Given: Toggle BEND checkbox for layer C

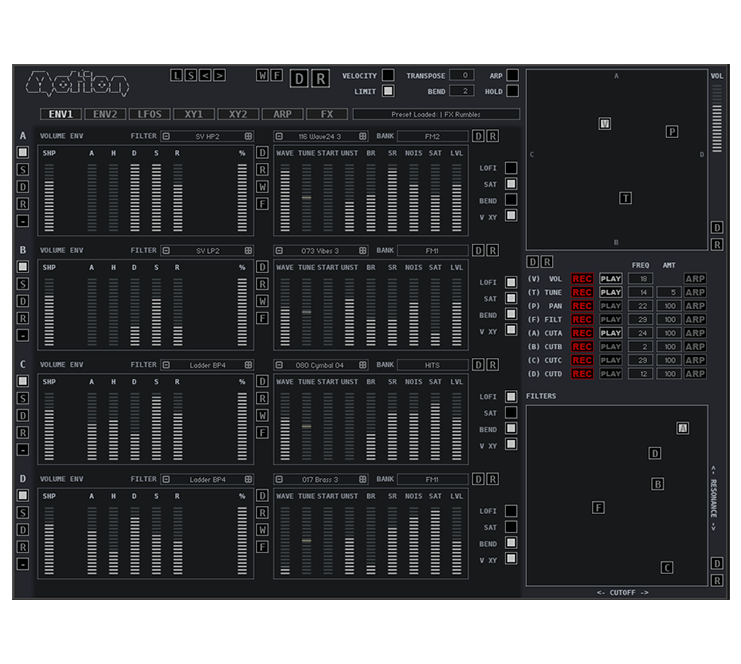Looking at the screenshot, I should 511,428.
